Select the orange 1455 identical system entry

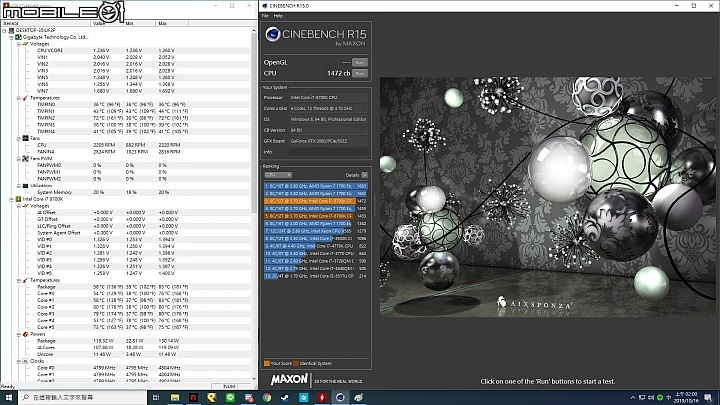pos(315,216)
